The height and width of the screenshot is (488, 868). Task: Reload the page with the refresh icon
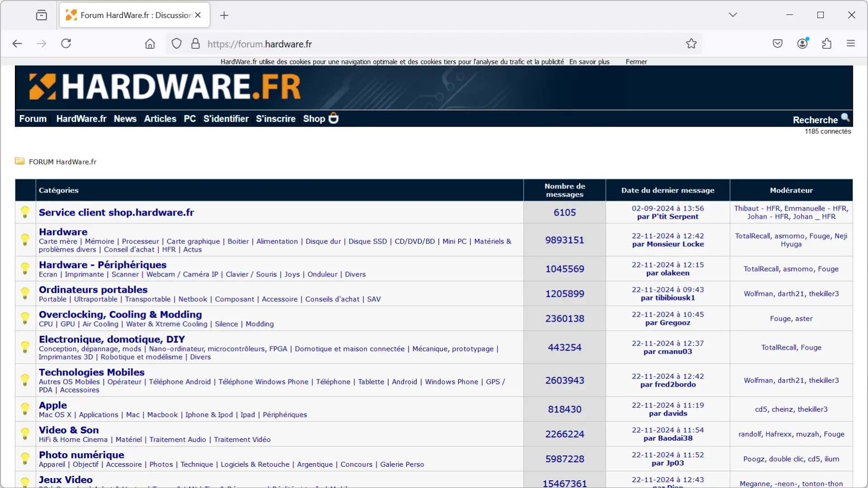click(66, 43)
